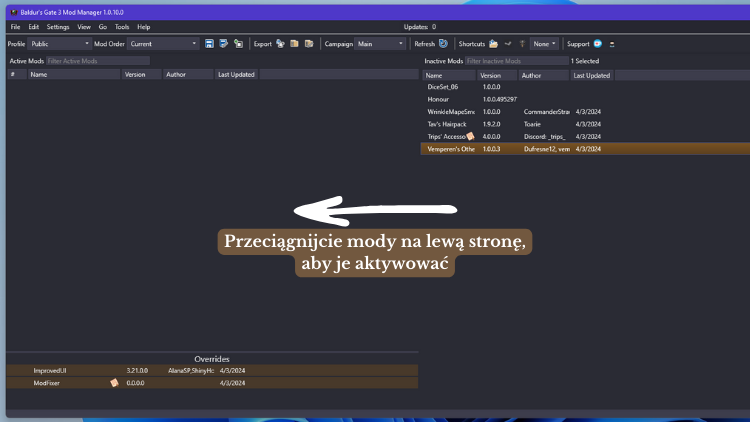Open the Tools menu
Screen dimensions: 750x422
121,27
